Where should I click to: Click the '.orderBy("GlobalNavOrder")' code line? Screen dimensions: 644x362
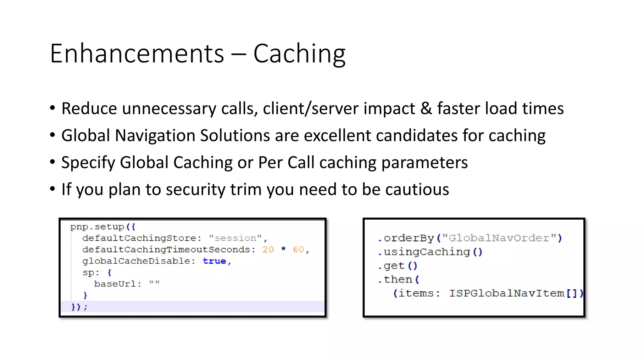[469, 238]
